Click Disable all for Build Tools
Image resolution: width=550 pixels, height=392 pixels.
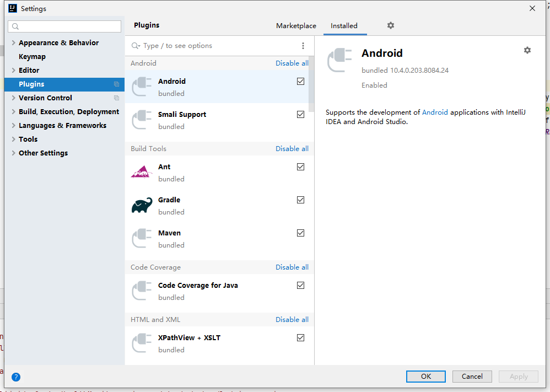pyautogui.click(x=292, y=148)
